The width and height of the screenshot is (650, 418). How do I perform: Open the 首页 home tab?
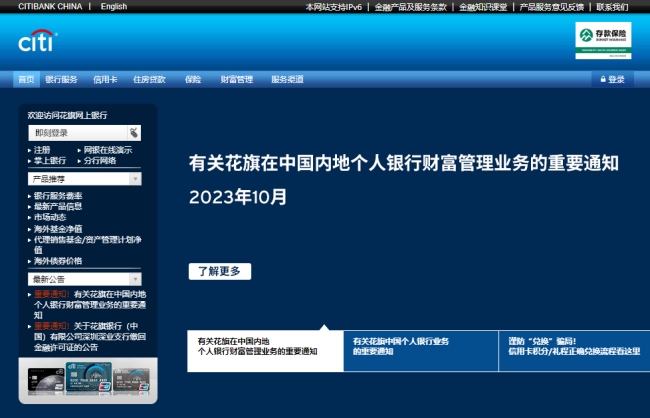[26, 79]
